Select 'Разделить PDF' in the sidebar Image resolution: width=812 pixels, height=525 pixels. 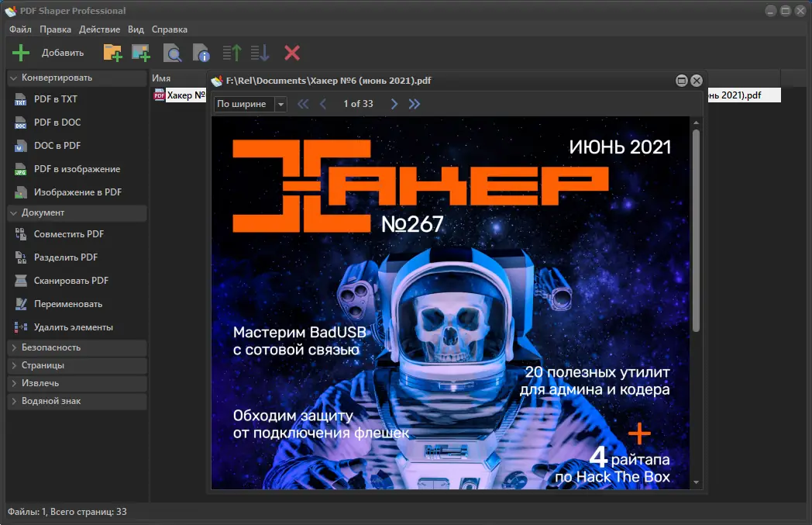tap(65, 257)
